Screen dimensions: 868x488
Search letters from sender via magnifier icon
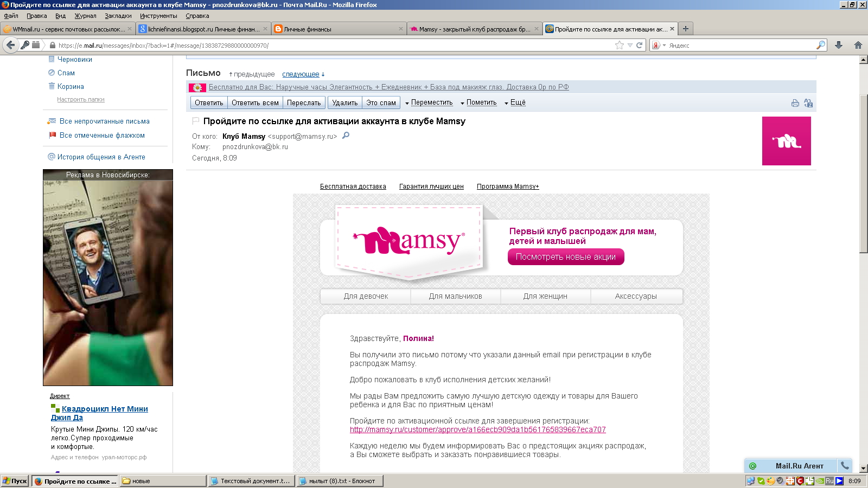(346, 136)
